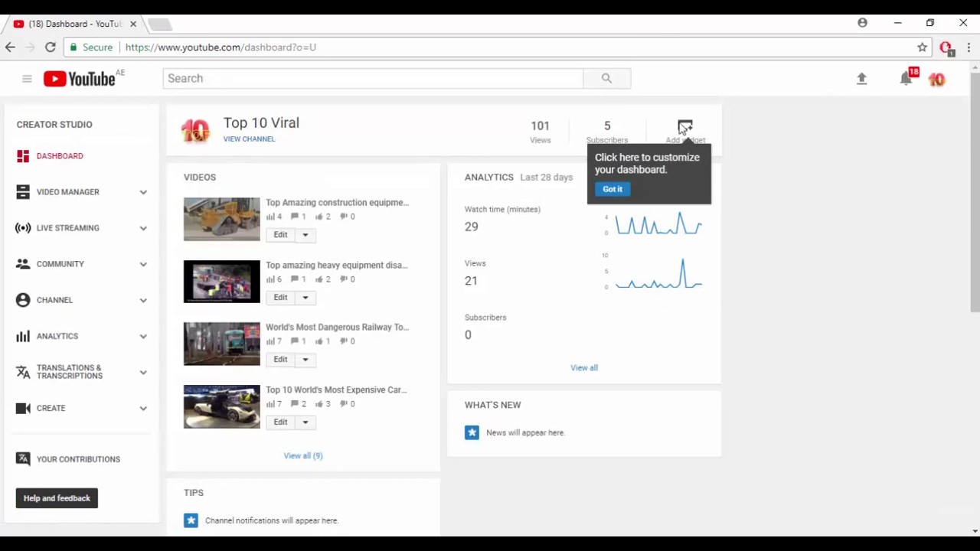Screen dimensions: 980x551
Task: Click the Top 10 Viral channel logo
Action: coord(195,131)
